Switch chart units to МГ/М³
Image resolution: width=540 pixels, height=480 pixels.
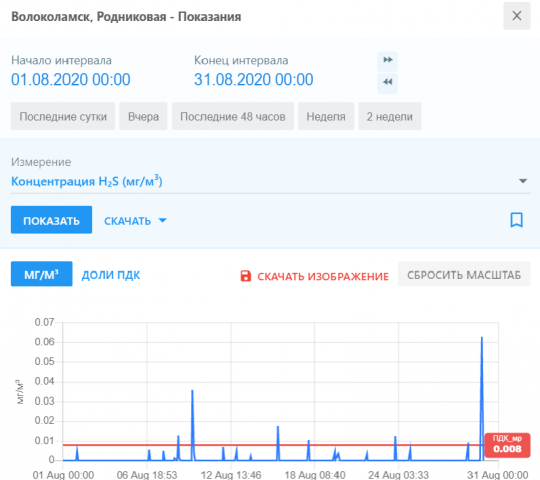pos(42,274)
